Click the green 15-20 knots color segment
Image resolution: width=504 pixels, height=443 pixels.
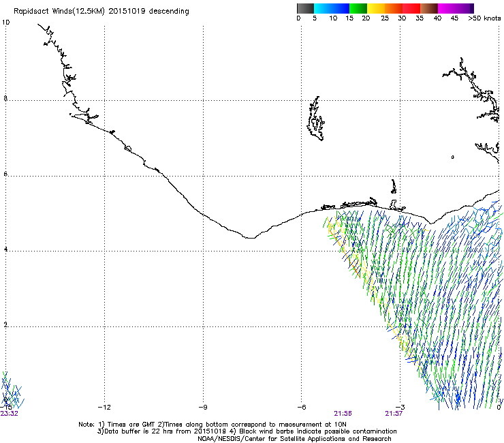pyautogui.click(x=358, y=8)
